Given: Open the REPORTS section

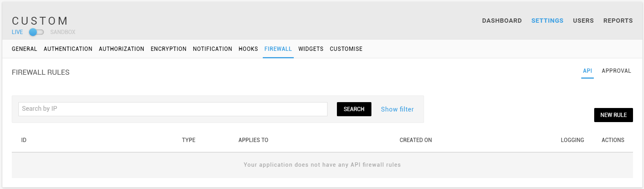Looking at the screenshot, I should (618, 21).
